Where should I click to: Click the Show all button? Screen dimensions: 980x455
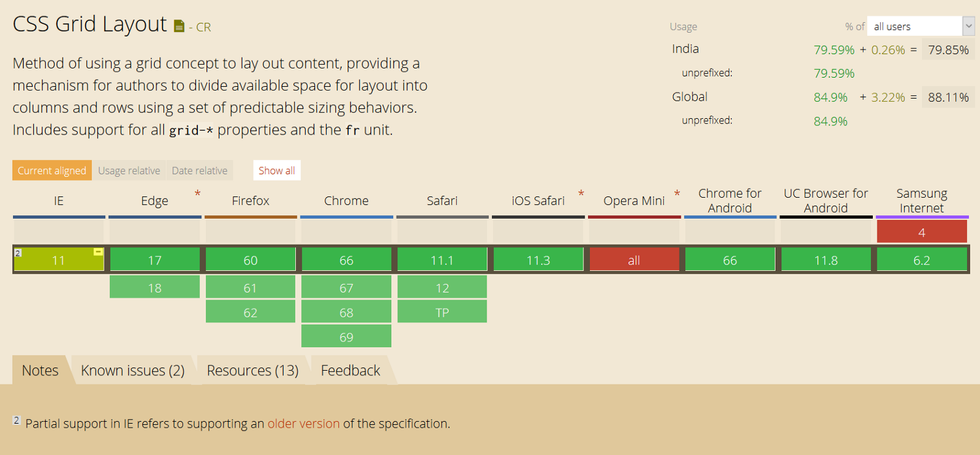coord(277,170)
